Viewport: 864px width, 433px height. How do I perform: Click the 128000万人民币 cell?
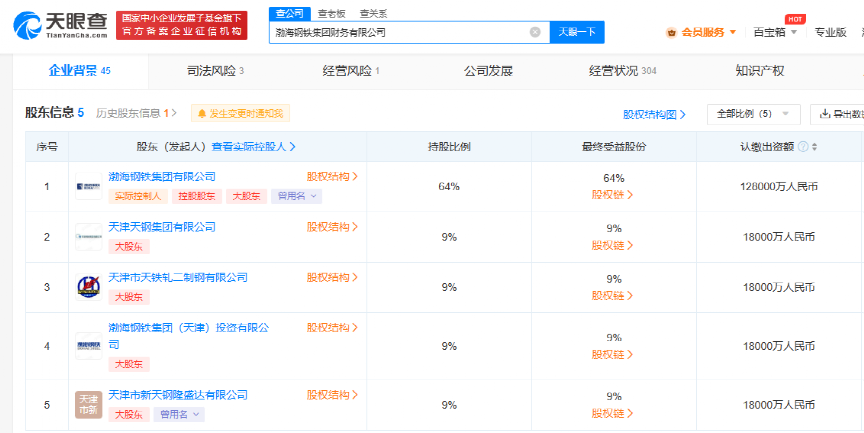pos(779,187)
